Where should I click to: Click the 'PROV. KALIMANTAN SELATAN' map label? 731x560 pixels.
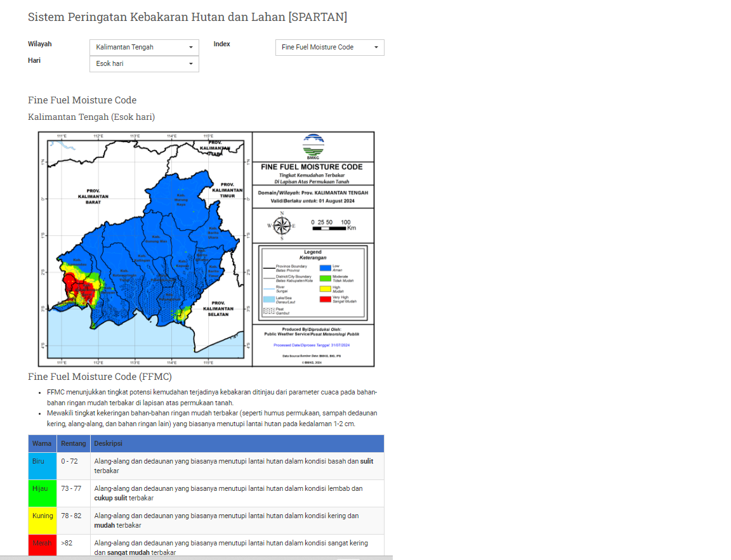pos(218,308)
